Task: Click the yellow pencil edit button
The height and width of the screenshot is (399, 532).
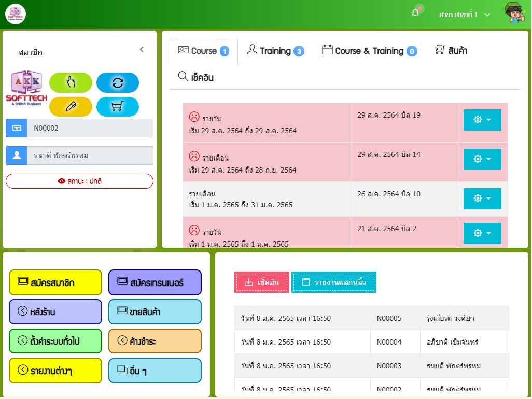Action: 71,107
